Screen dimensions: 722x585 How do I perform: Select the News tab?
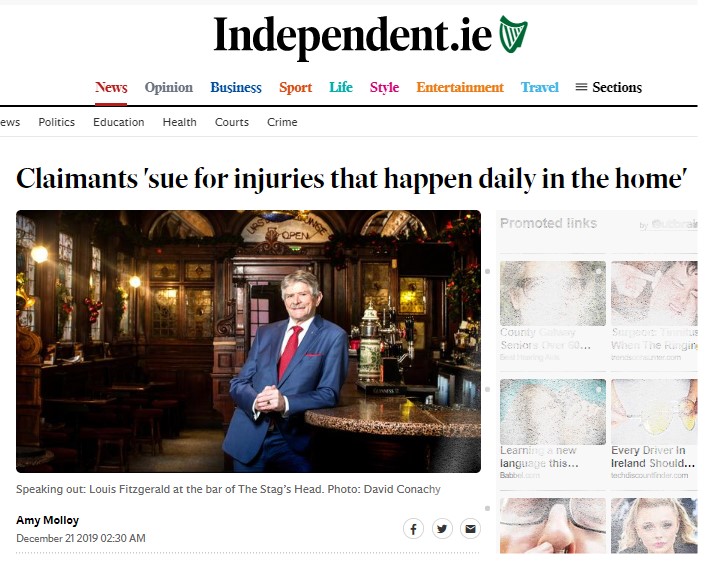pyautogui.click(x=111, y=87)
